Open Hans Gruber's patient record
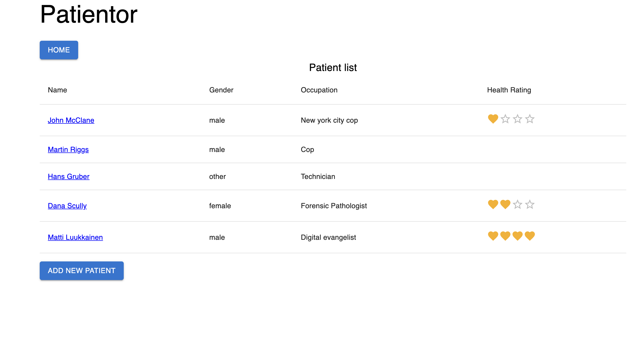The image size is (638, 364). (x=68, y=176)
